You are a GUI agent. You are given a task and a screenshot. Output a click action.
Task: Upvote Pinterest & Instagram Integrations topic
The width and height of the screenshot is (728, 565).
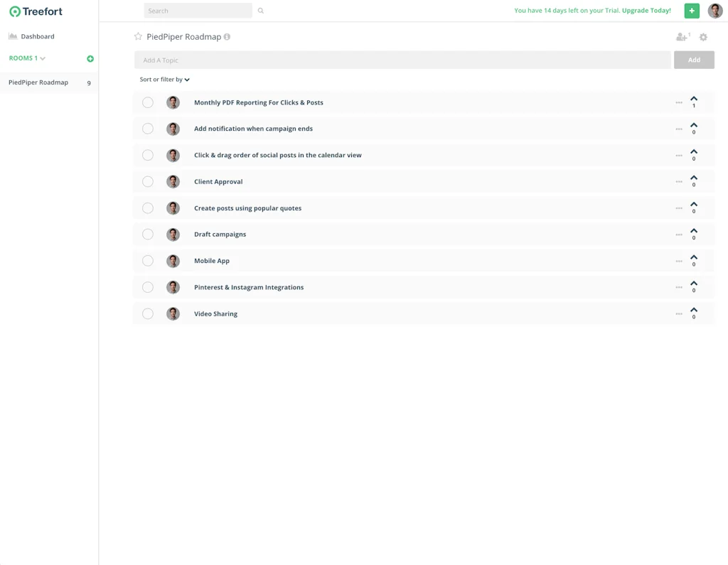coord(694,284)
